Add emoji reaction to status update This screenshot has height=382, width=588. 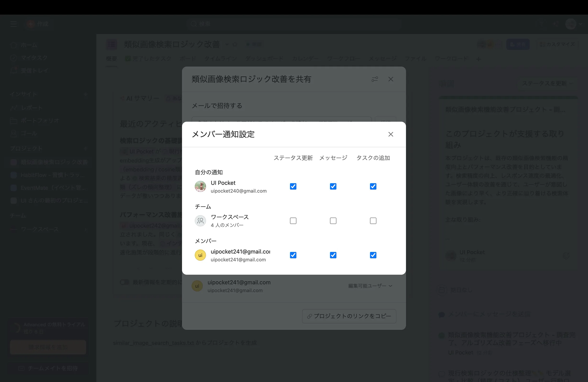point(566,256)
